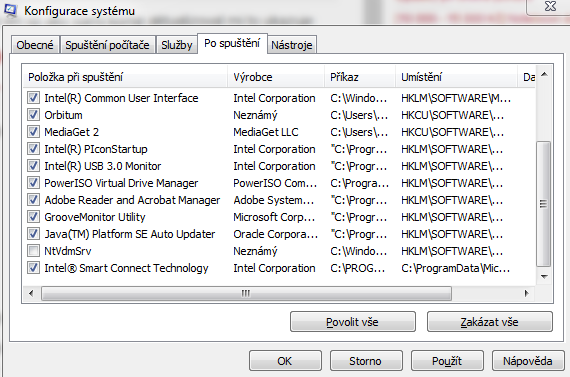Uncheck PowerISO Virtual Drive Manager
This screenshot has width=570, height=377.
point(33,183)
